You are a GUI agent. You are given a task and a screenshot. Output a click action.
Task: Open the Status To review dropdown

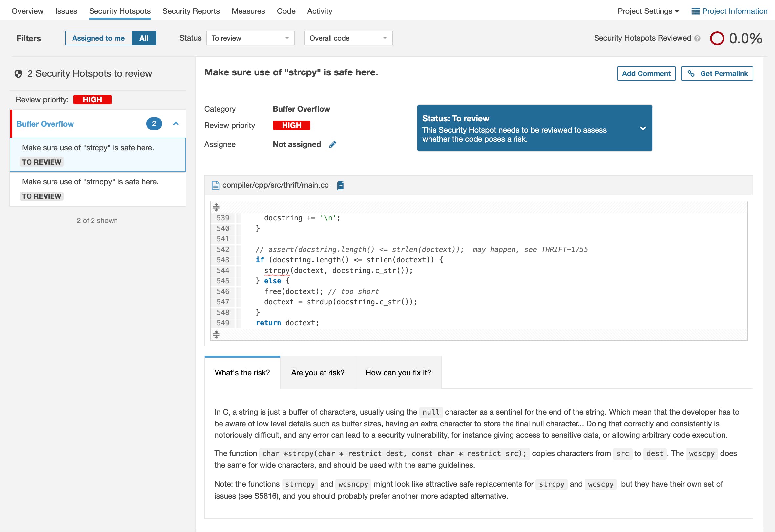(250, 38)
